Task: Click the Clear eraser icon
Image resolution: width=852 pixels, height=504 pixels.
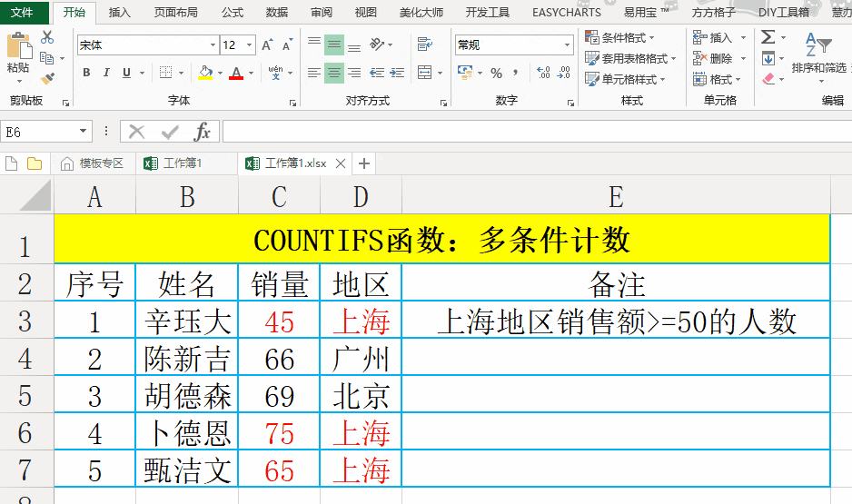Action: [x=768, y=79]
